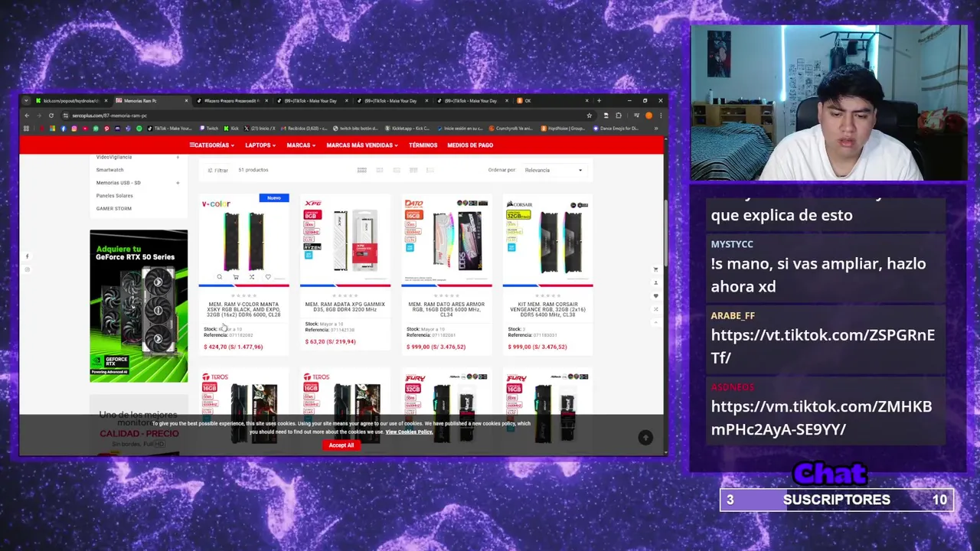Image resolution: width=980 pixels, height=551 pixels.
Task: Open the floating shopping cart icon
Action: 655,269
